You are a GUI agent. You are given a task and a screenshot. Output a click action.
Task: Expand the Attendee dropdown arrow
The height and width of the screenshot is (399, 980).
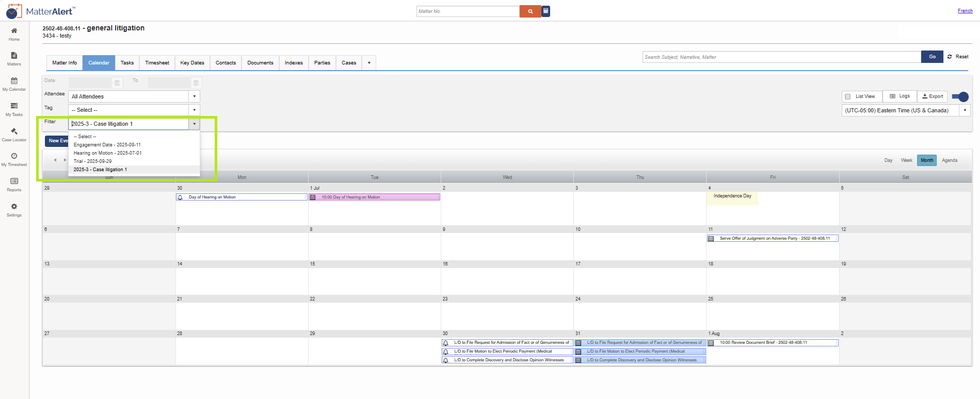coord(194,96)
